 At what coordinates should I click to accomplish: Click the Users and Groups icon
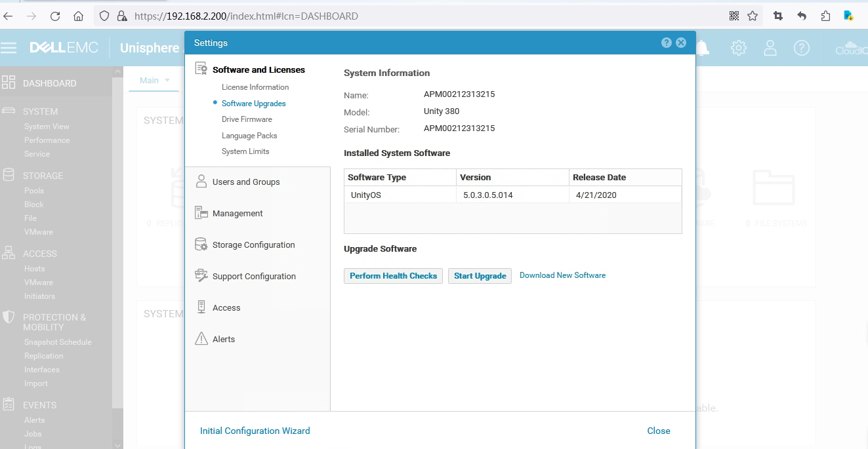coord(201,182)
